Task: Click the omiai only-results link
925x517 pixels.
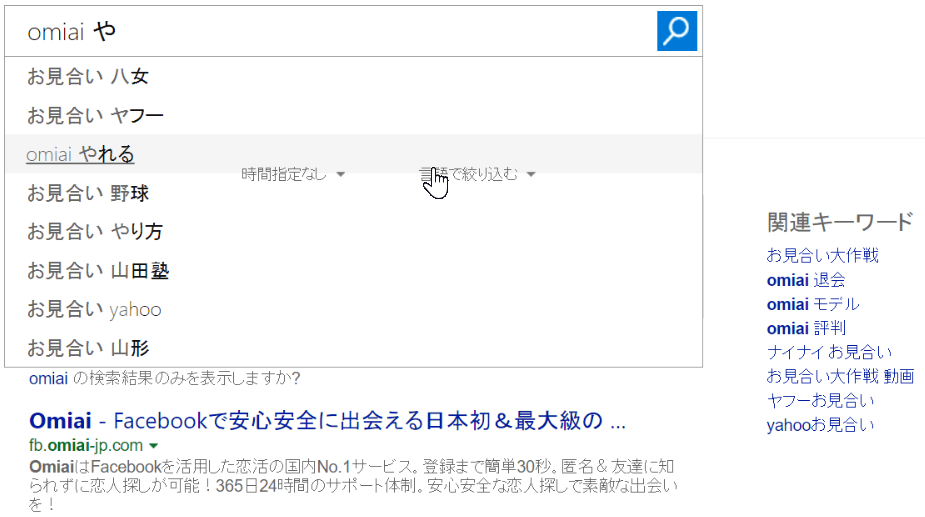Action: pyautogui.click(x=47, y=379)
